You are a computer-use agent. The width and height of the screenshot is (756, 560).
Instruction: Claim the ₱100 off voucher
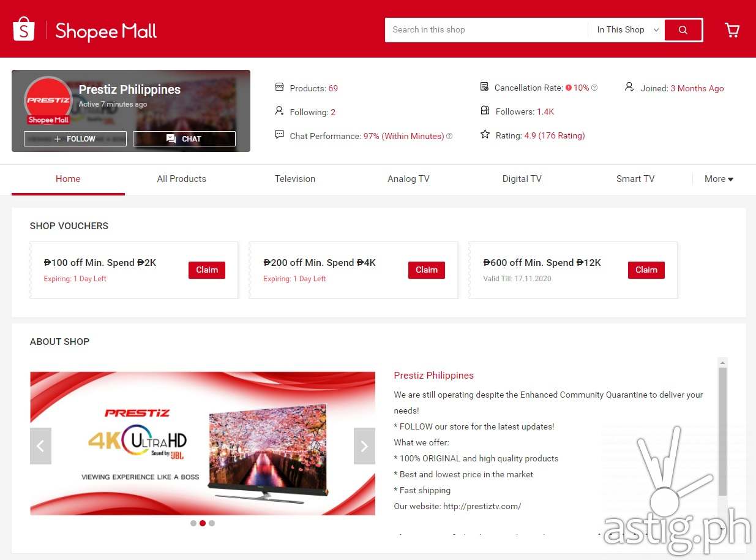coord(207,270)
